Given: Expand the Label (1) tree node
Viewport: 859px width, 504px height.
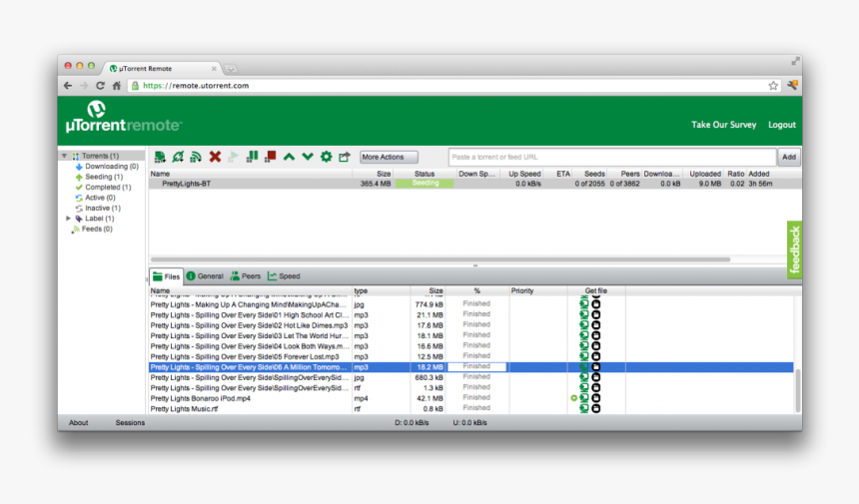Looking at the screenshot, I should pyautogui.click(x=69, y=219).
